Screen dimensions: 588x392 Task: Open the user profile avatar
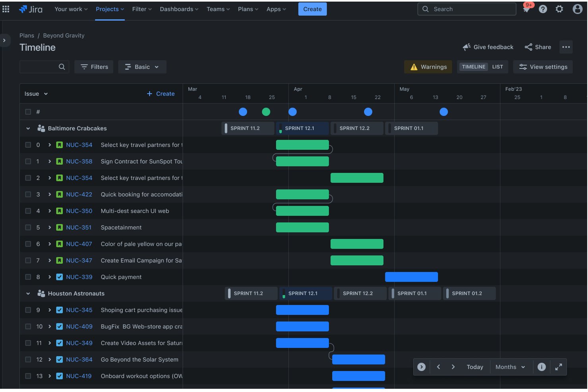click(x=577, y=9)
